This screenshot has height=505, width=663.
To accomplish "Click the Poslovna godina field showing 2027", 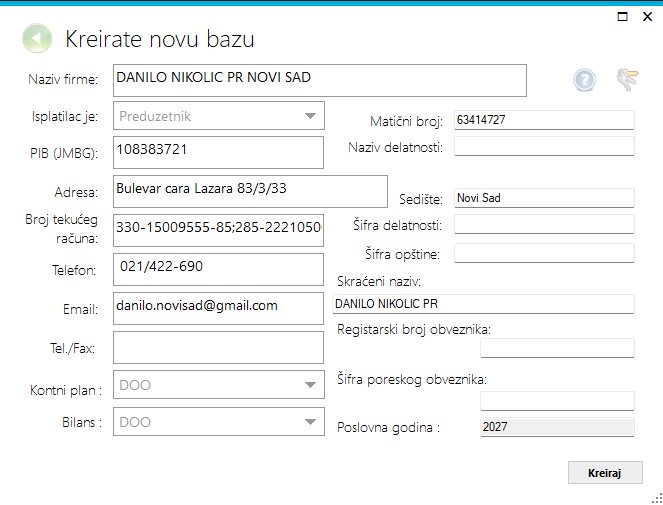I will click(557, 427).
